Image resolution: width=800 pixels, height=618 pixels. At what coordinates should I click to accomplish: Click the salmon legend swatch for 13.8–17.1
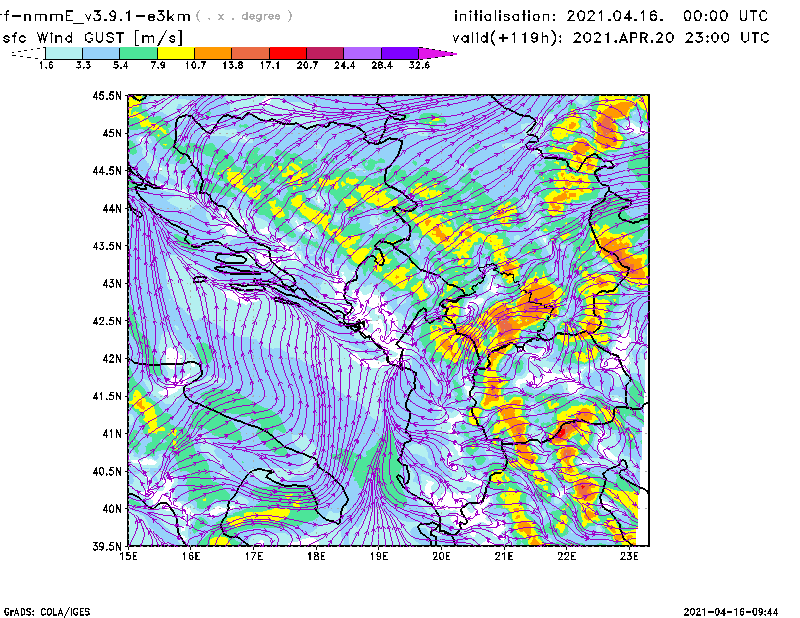251,53
